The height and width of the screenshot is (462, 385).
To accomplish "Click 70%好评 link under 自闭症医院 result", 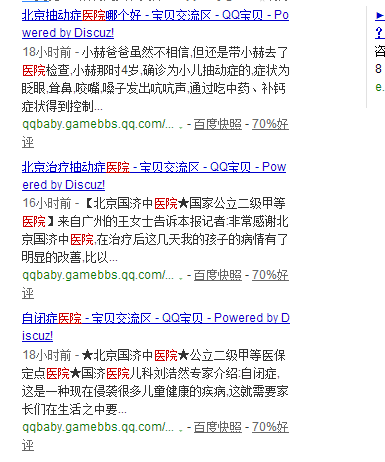I will (270, 427).
